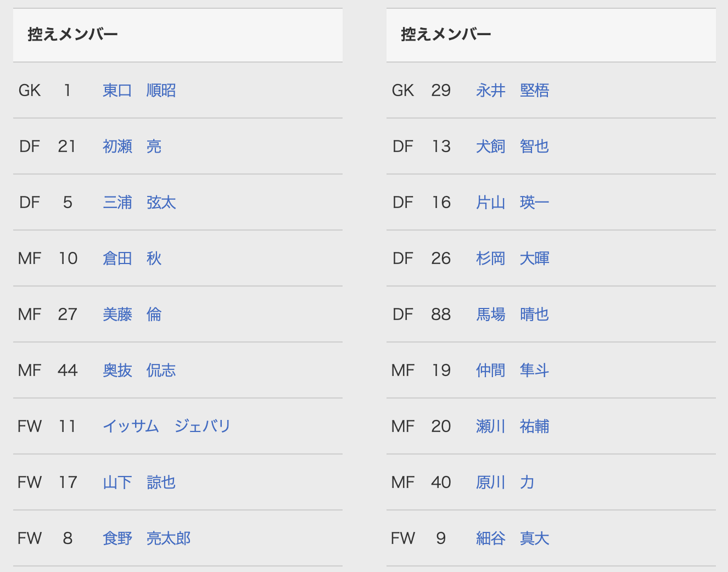Click right 控えメンバー section header

tap(446, 35)
